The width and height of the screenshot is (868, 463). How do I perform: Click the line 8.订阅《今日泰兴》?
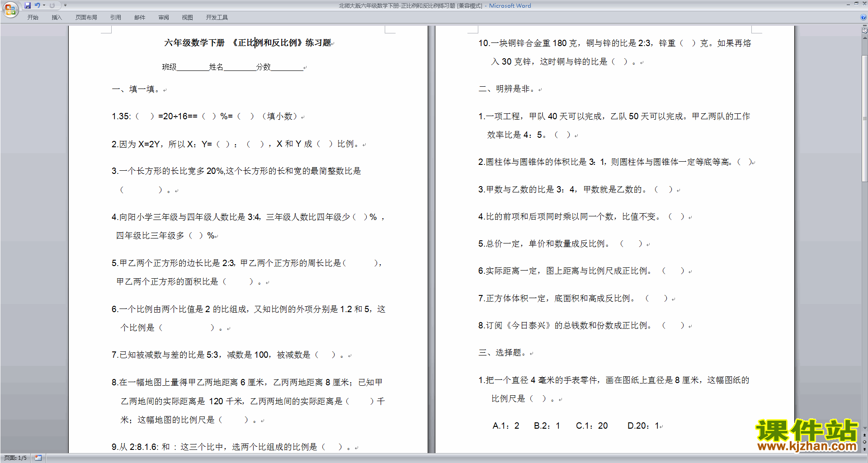click(582, 326)
